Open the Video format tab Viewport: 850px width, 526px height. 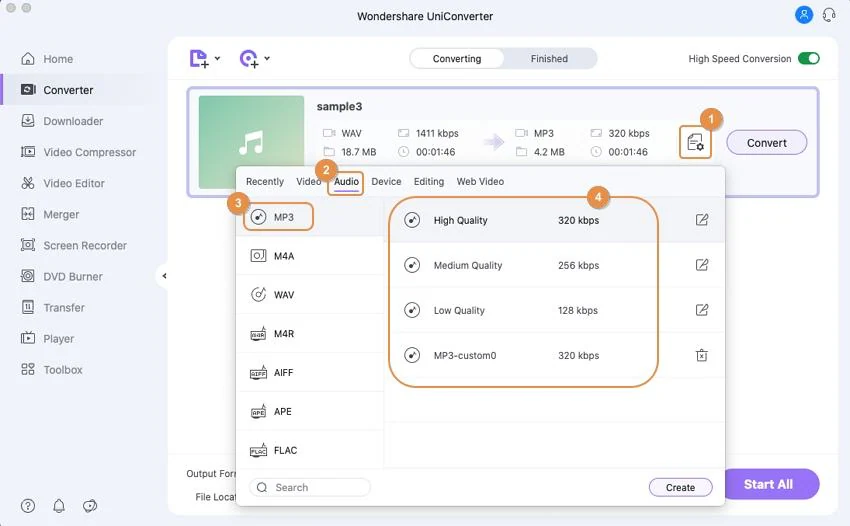(x=308, y=182)
